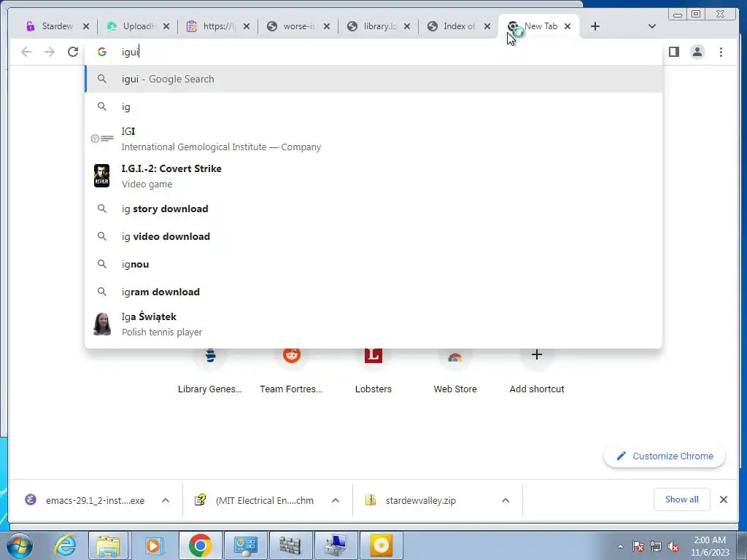Close the Index of tab

click(x=487, y=26)
